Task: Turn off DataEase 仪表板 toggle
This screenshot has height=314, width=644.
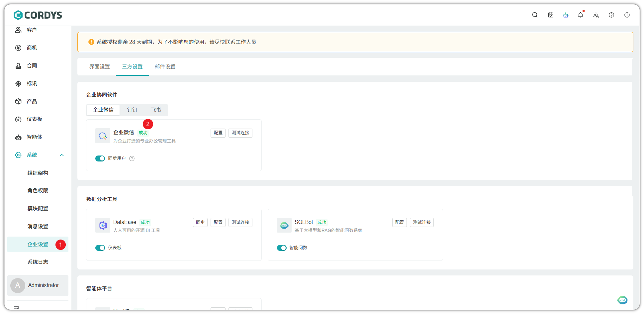Action: pyautogui.click(x=100, y=248)
